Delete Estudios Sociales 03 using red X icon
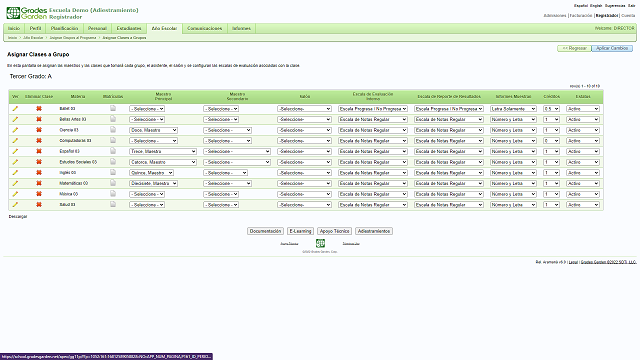Image resolution: width=640 pixels, height=360 pixels. 39,162
